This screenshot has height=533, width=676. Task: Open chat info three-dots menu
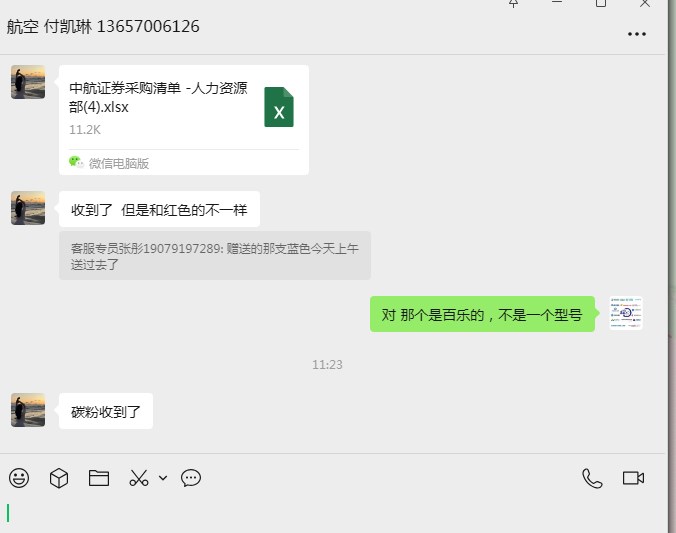[637, 34]
